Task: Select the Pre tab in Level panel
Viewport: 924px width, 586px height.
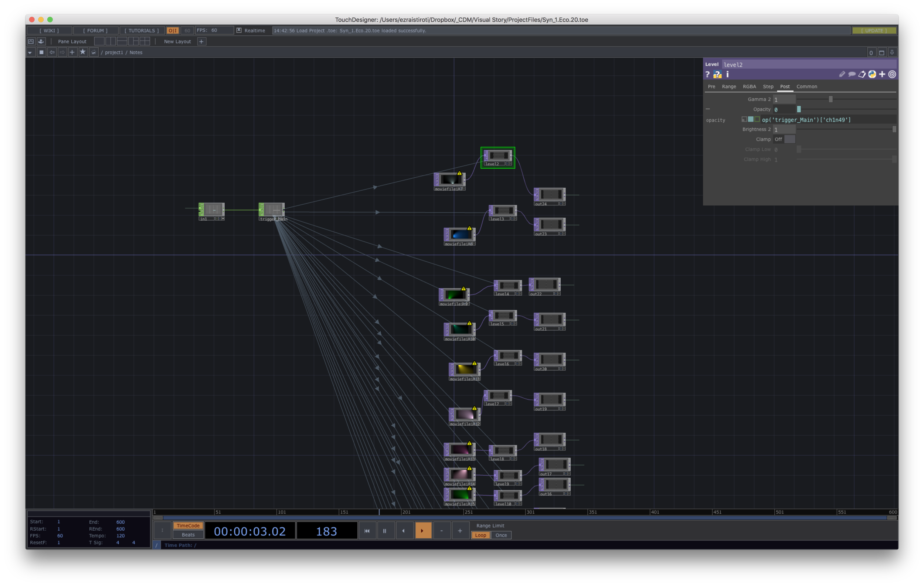Action: coord(713,87)
